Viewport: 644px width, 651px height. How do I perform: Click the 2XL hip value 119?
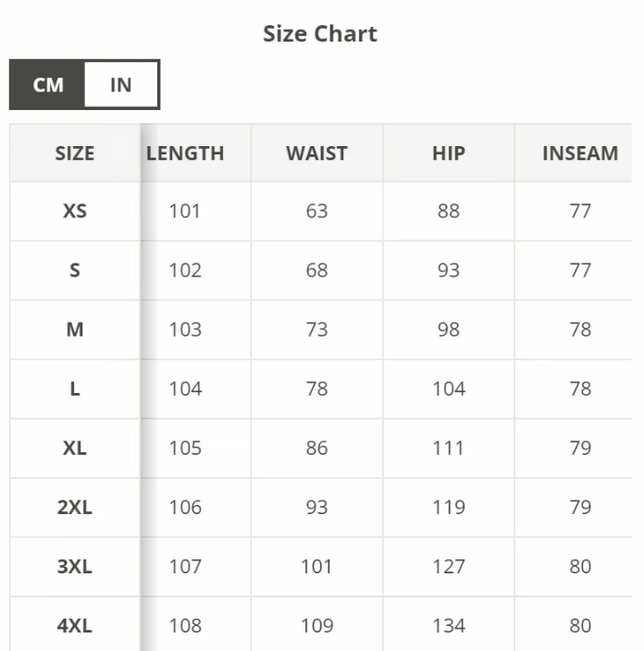click(x=449, y=507)
